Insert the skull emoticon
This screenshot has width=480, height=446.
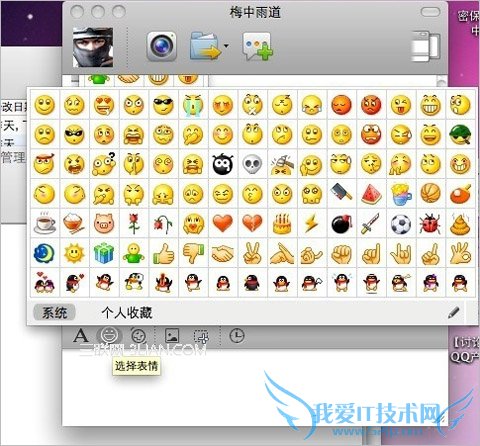pos(252,164)
